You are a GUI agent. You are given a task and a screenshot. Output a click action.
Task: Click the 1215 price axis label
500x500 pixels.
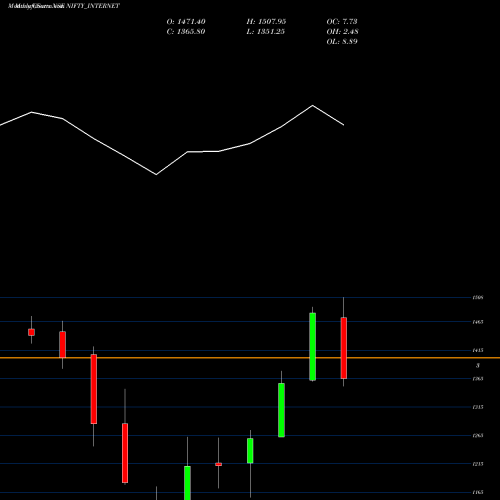click(478, 464)
